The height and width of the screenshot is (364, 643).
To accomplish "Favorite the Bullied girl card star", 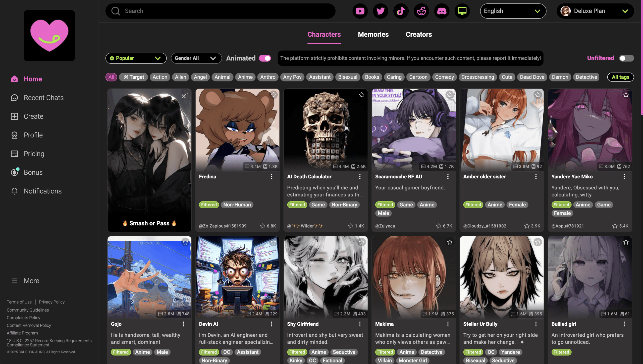I will coord(626,242).
